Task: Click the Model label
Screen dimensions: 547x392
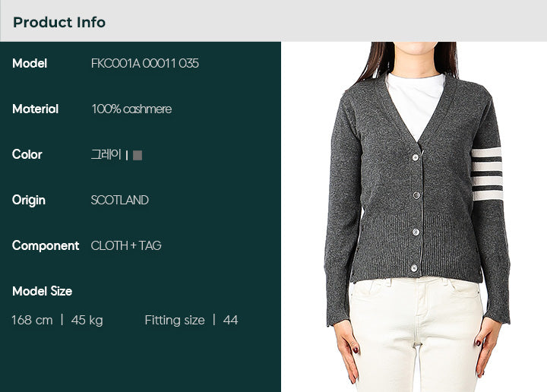Action: [x=30, y=64]
